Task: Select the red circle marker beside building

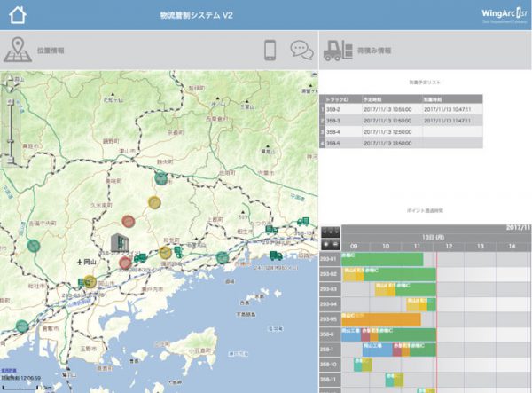Action: pos(127,262)
